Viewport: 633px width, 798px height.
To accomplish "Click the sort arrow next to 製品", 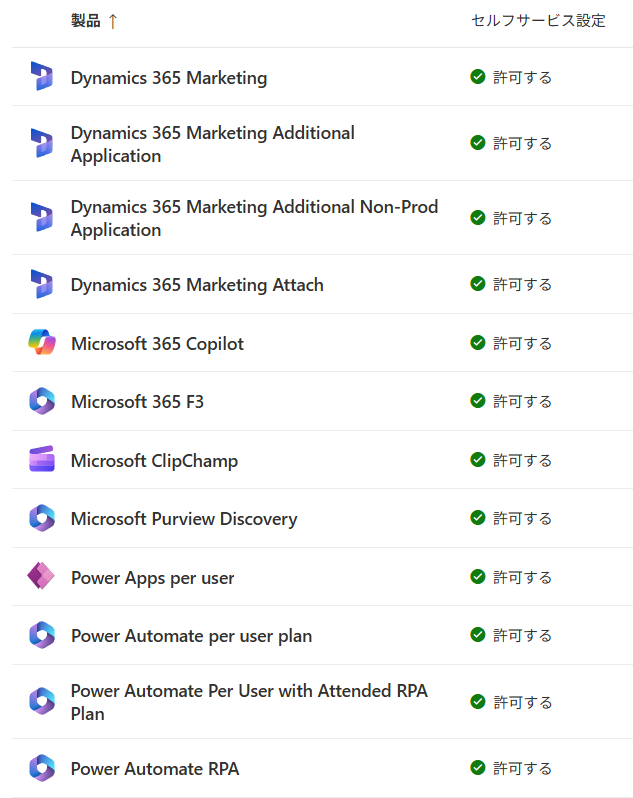I will pyautogui.click(x=113, y=21).
